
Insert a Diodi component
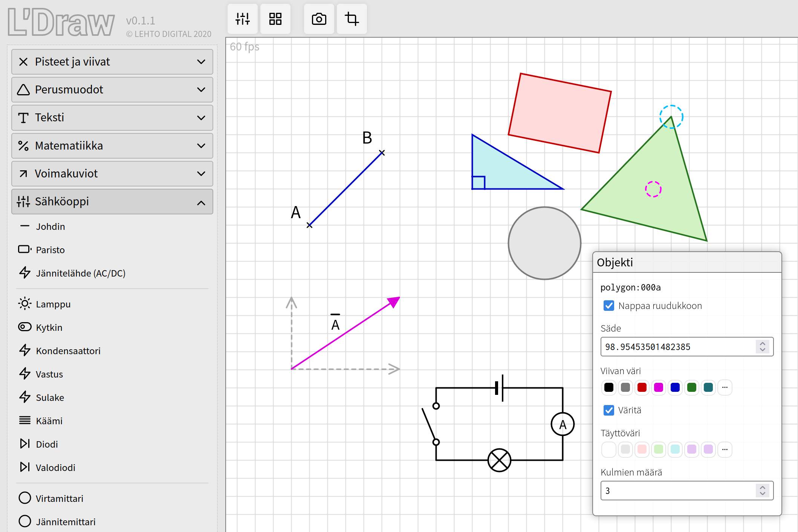47,444
